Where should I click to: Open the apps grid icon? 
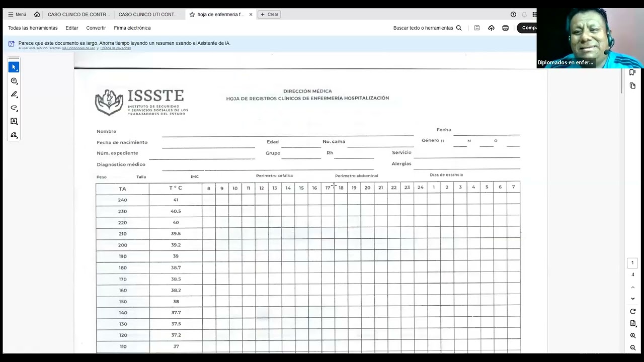534,15
